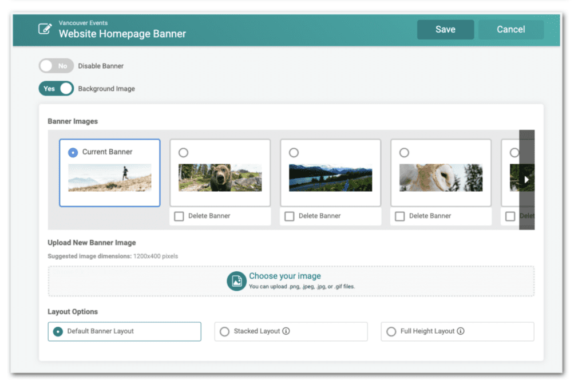Save the homepage banner settings
This screenshot has height=392, width=586.
(x=445, y=30)
